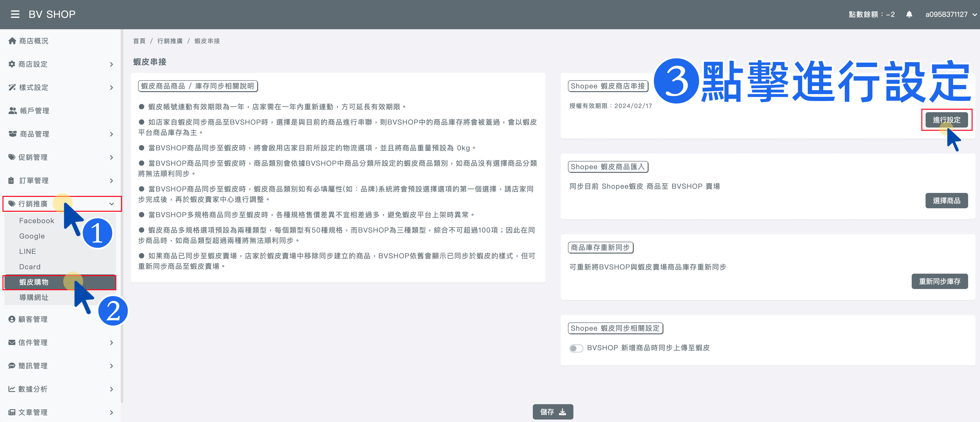Click the 選擇商品 button
Image resolution: width=980 pixels, height=422 pixels.
(947, 201)
